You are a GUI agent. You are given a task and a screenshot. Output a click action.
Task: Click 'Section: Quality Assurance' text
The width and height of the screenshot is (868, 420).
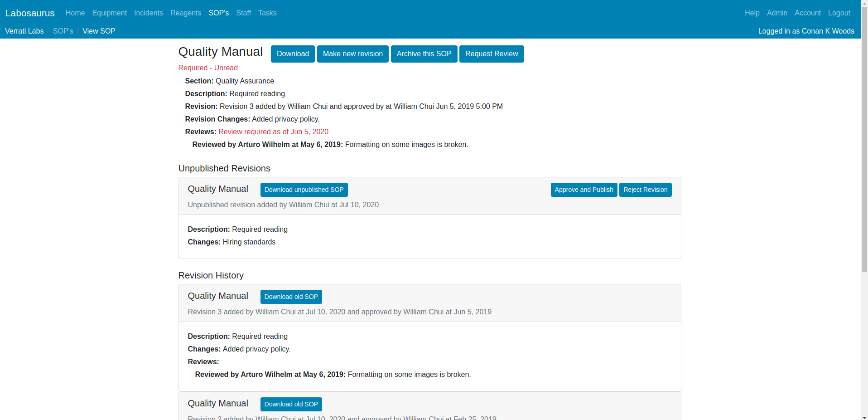point(229,81)
